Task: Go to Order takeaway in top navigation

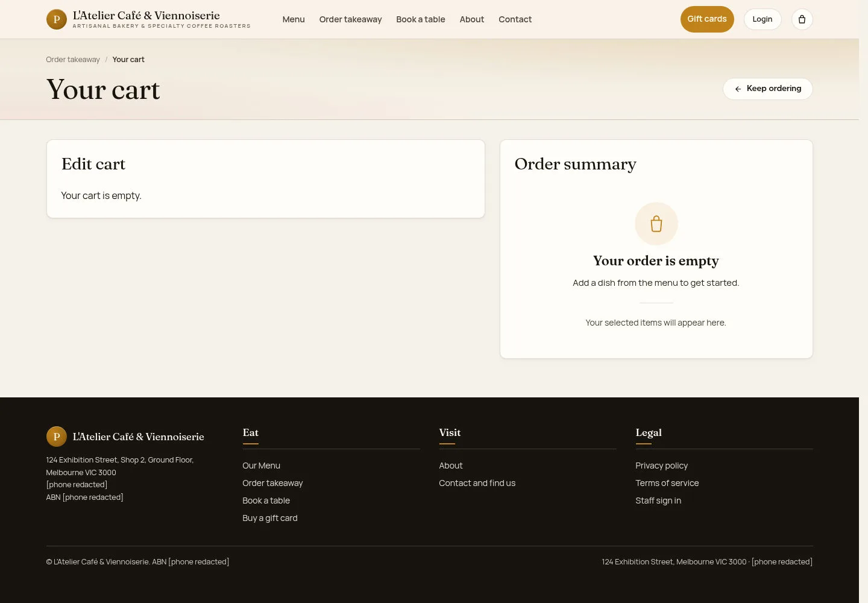Action: [x=350, y=19]
